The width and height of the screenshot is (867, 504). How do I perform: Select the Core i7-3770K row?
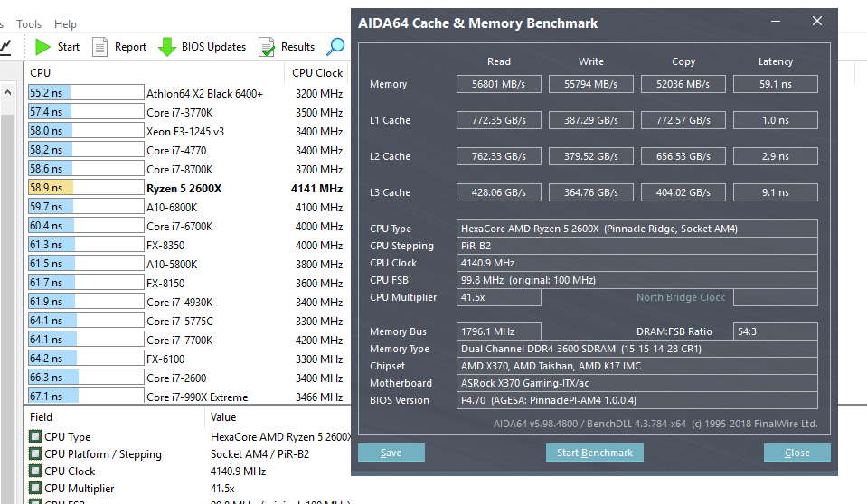click(x=187, y=112)
